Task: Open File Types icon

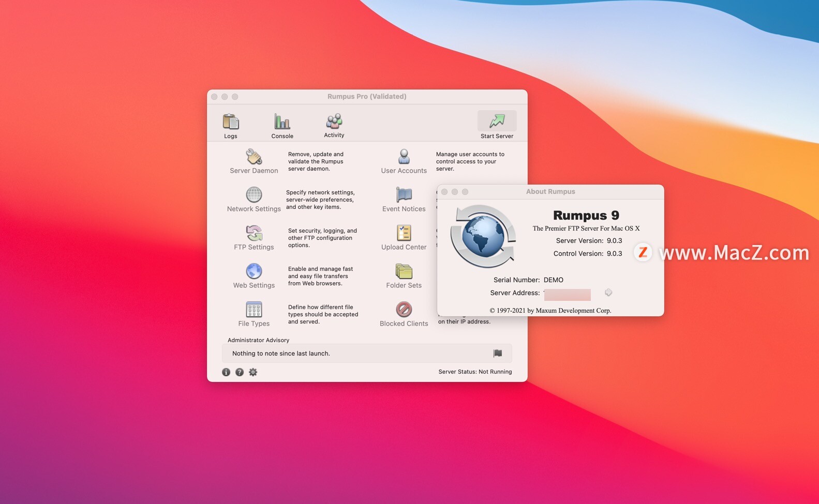Action: tap(254, 310)
